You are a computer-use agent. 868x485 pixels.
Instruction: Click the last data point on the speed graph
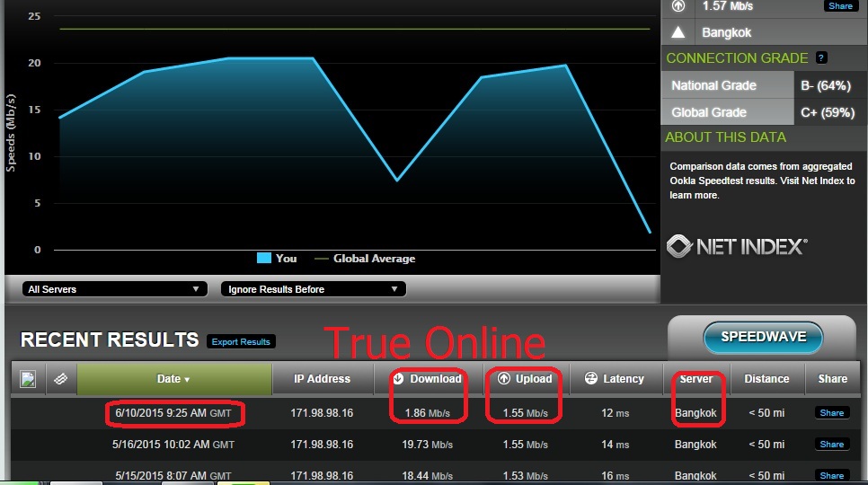[650, 233]
